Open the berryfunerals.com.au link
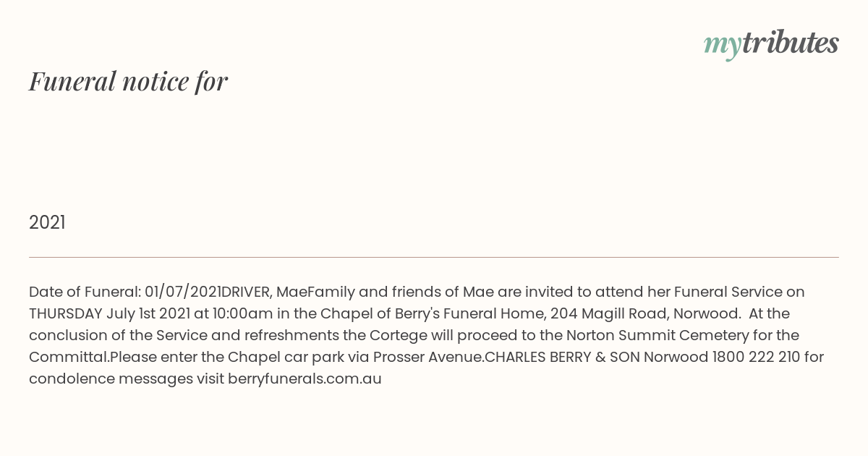 click(x=305, y=379)
